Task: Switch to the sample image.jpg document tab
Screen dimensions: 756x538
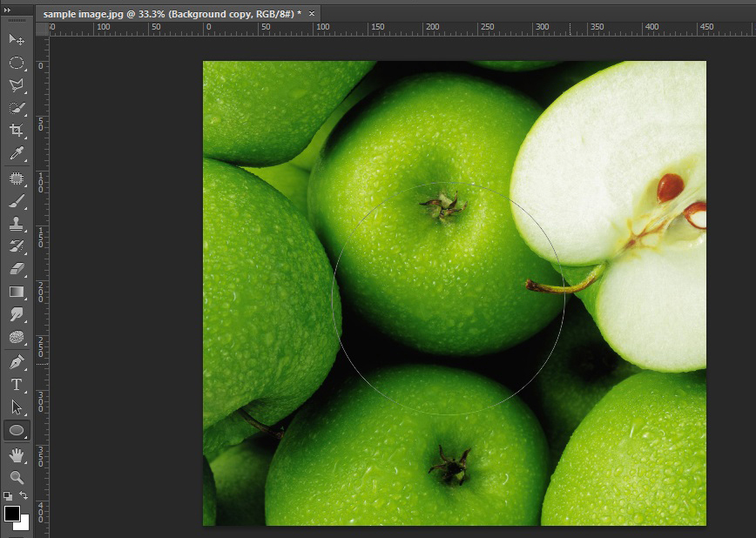Action: [172, 14]
